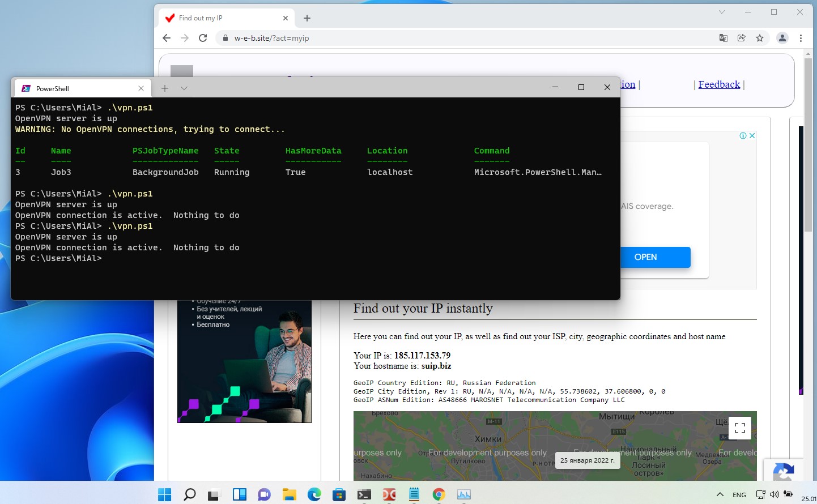Open the Chrome three-dot menu
Viewport: 817px width, 504px height.
pyautogui.click(x=801, y=38)
